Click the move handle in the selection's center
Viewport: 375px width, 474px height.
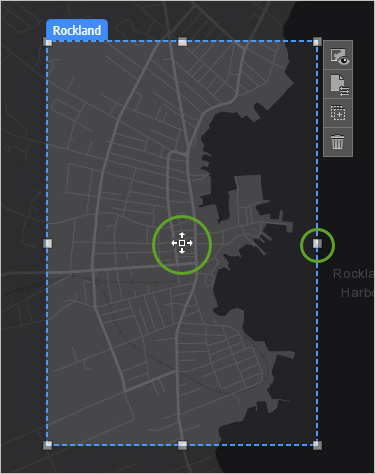click(182, 243)
